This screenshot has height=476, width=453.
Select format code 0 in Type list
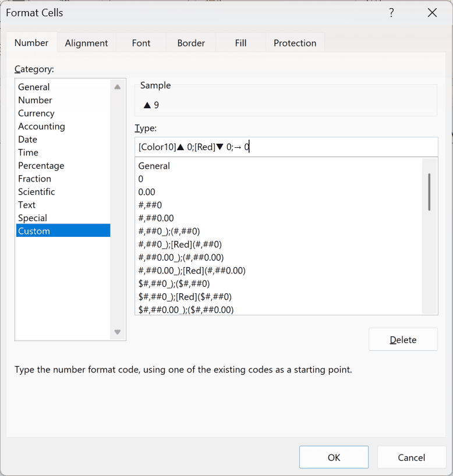(278, 179)
